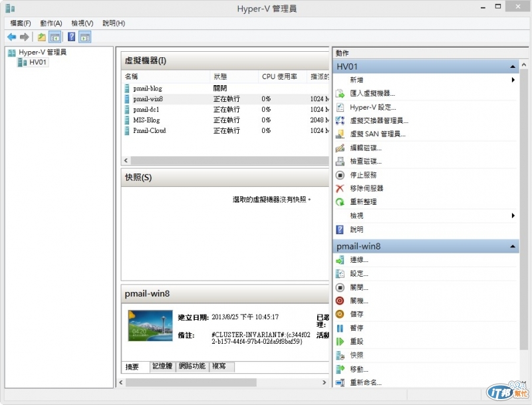Select the pmail-blog virtual machine row

(x=225, y=88)
